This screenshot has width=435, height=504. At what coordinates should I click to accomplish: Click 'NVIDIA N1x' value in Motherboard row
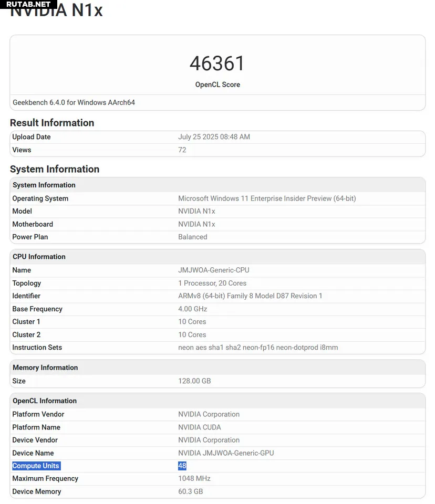tap(196, 224)
